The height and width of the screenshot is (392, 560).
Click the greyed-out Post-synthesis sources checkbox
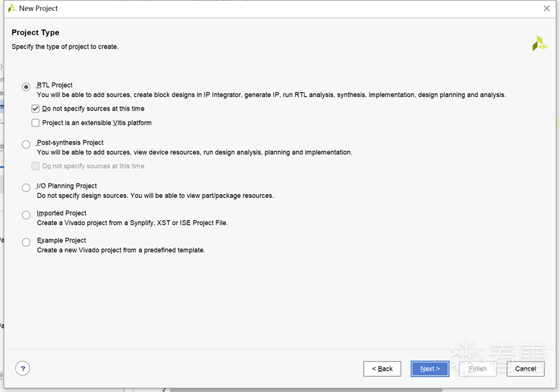click(36, 166)
